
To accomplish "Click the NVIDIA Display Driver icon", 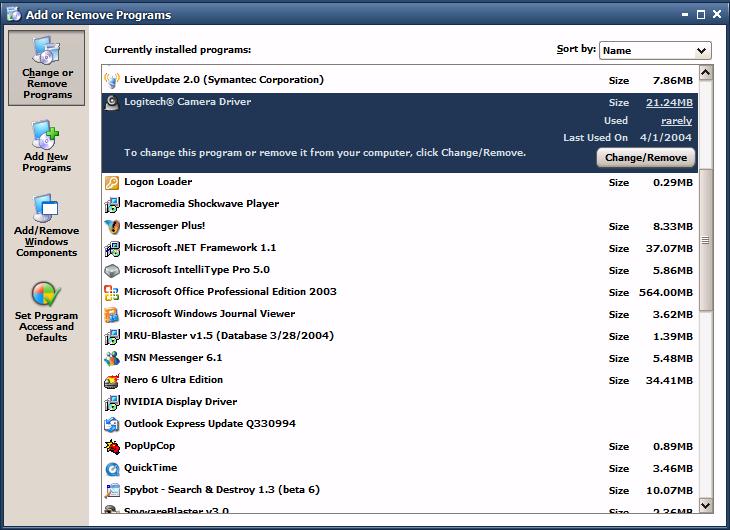I will click(112, 402).
